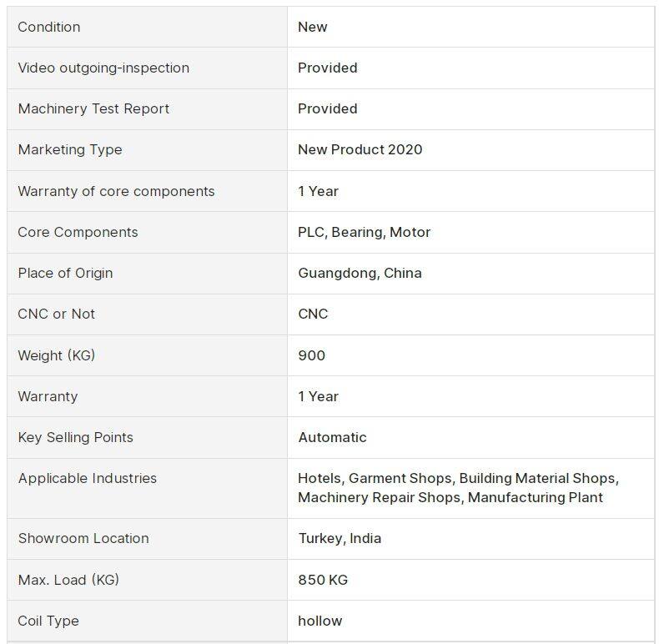Click Warranty of core components label
Screen dimensions: 659x644
click(x=116, y=191)
